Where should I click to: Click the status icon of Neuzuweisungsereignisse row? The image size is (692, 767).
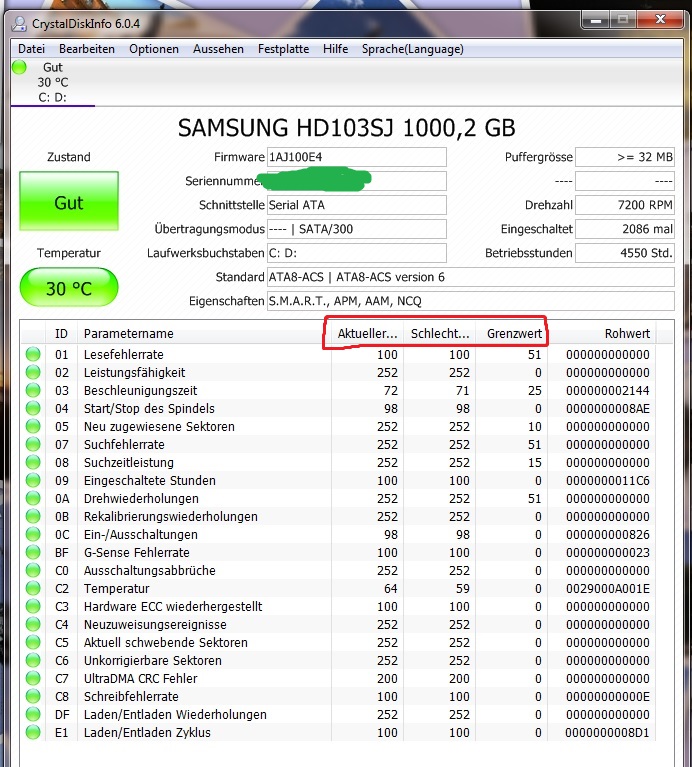(x=33, y=624)
